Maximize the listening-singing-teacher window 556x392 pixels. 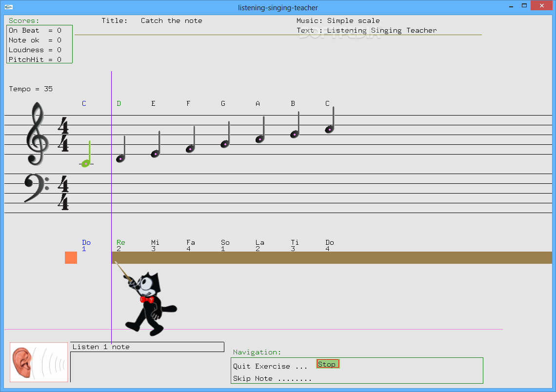(524, 6)
